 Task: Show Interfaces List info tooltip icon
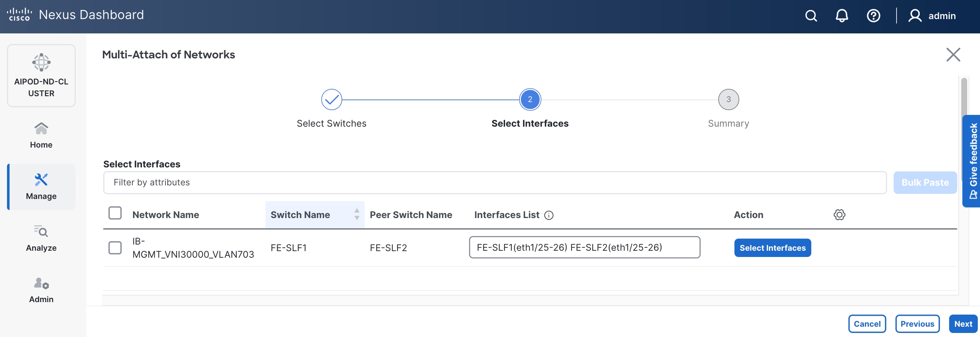pos(548,215)
